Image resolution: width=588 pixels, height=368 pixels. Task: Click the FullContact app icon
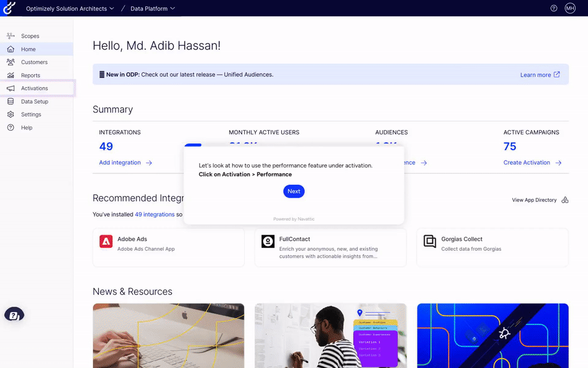point(268,241)
